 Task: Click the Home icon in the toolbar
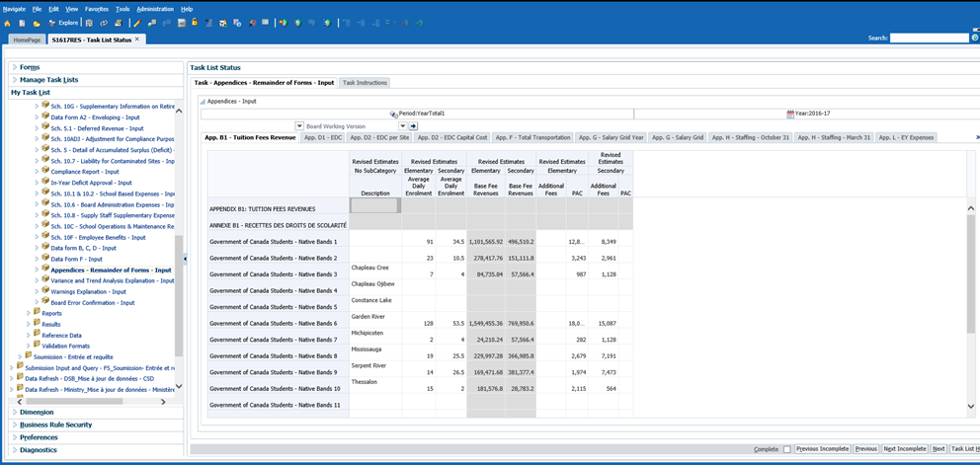tap(8, 23)
